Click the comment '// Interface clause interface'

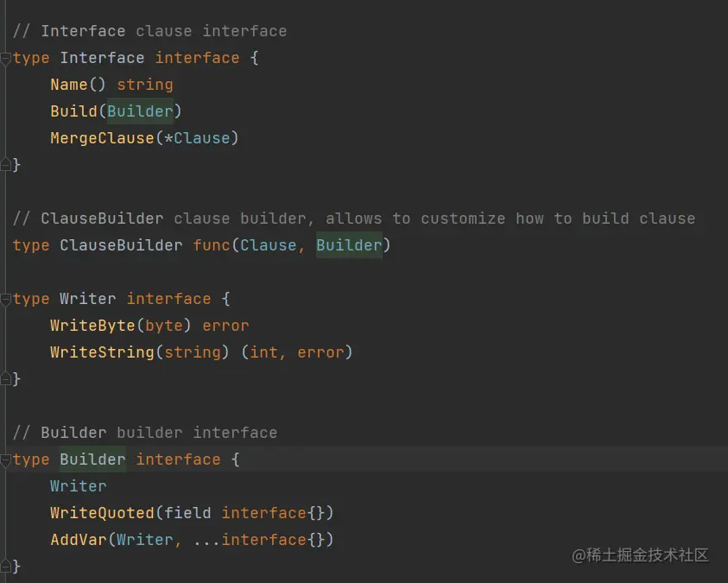click(x=150, y=31)
